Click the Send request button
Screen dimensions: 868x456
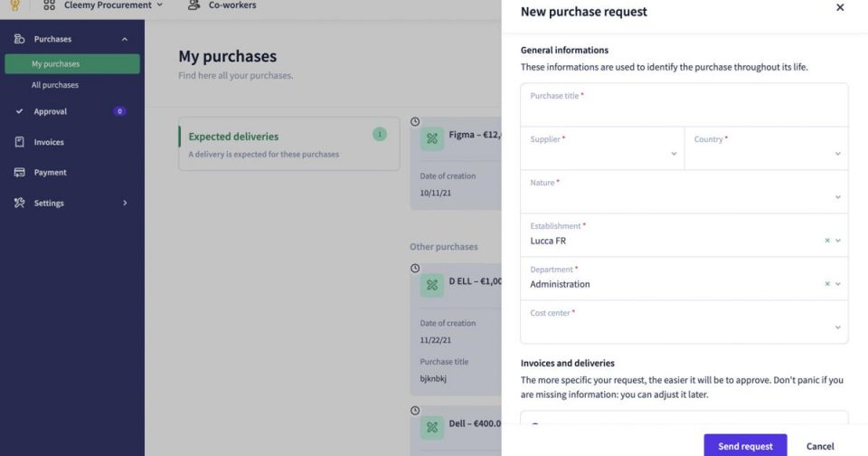click(x=745, y=446)
